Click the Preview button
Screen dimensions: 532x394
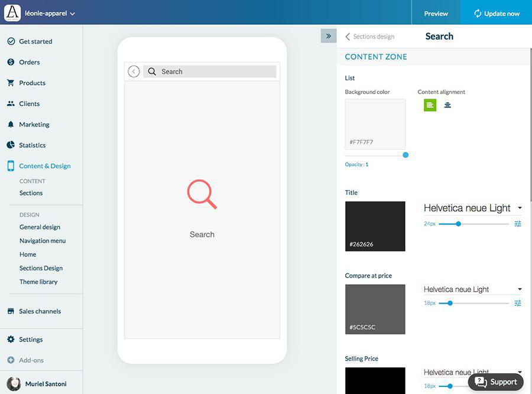pos(436,13)
